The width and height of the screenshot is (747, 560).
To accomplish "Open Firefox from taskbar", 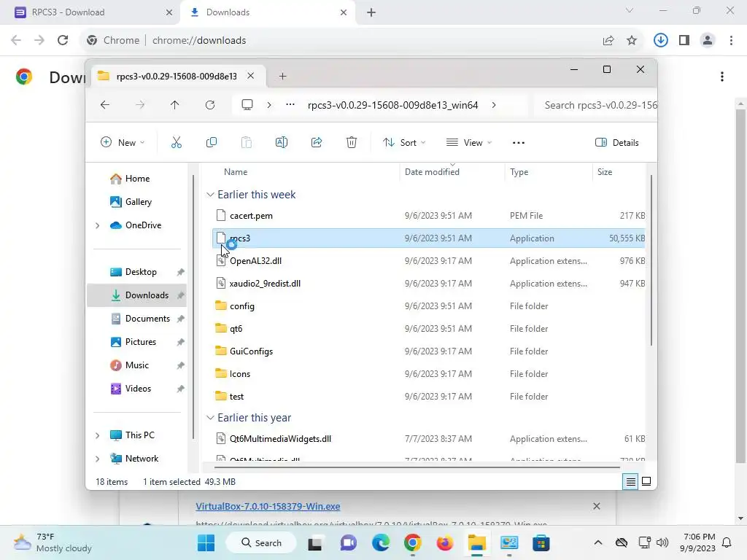I will pos(445,542).
